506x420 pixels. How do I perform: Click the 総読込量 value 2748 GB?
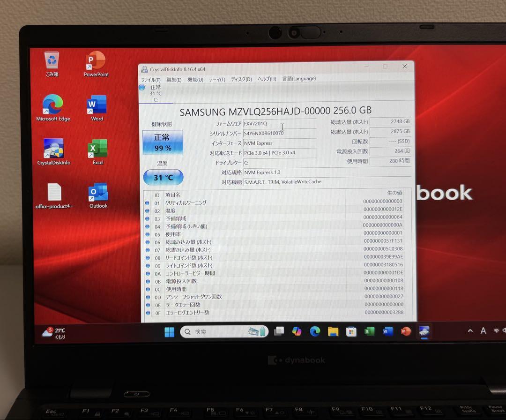390,121
